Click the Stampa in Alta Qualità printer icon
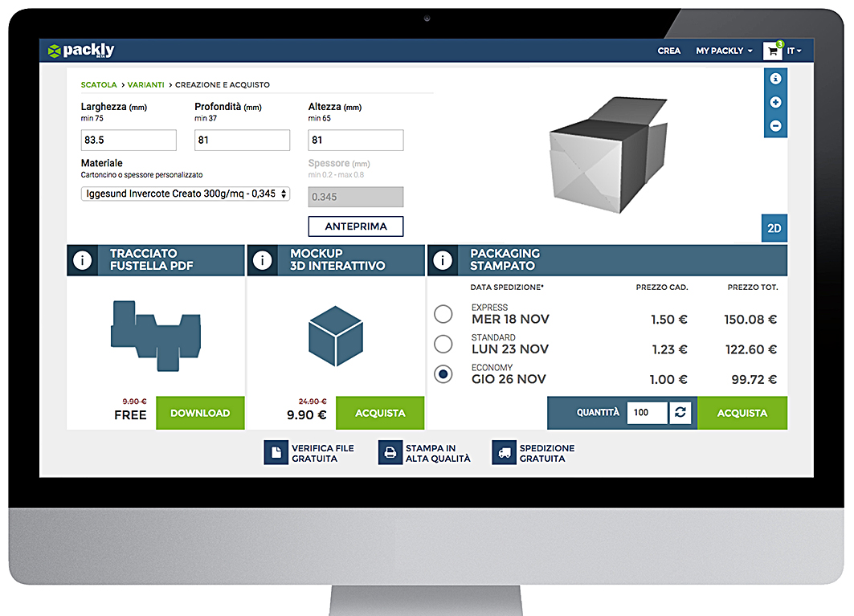Viewport: 854px width, 616px height. tap(390, 453)
